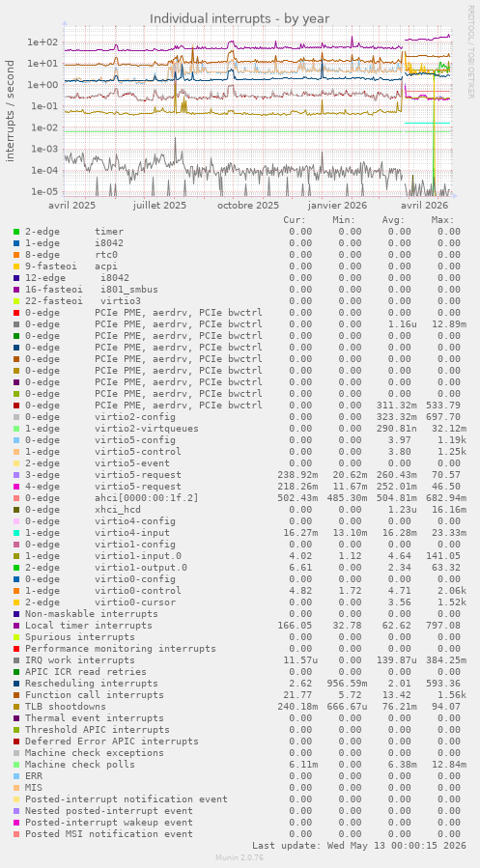The width and height of the screenshot is (480, 868).
Task: Click the cyan virtio4-input legend swatch
Action: [16, 533]
